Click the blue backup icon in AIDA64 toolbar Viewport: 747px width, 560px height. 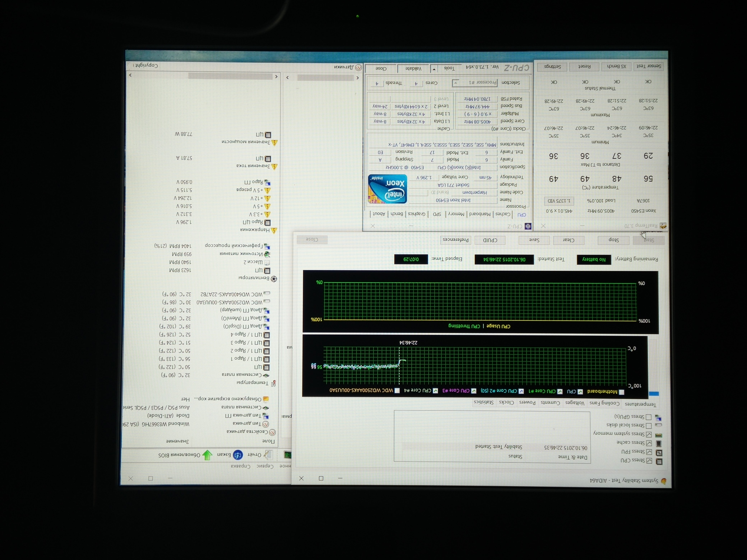238,455
